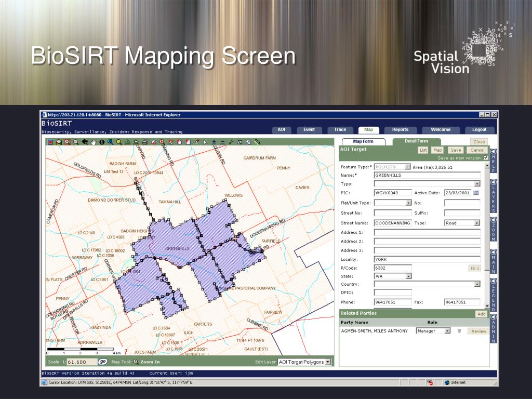532x399 pixels.
Task: Click the form scrollbar up arrow
Action: point(487,166)
